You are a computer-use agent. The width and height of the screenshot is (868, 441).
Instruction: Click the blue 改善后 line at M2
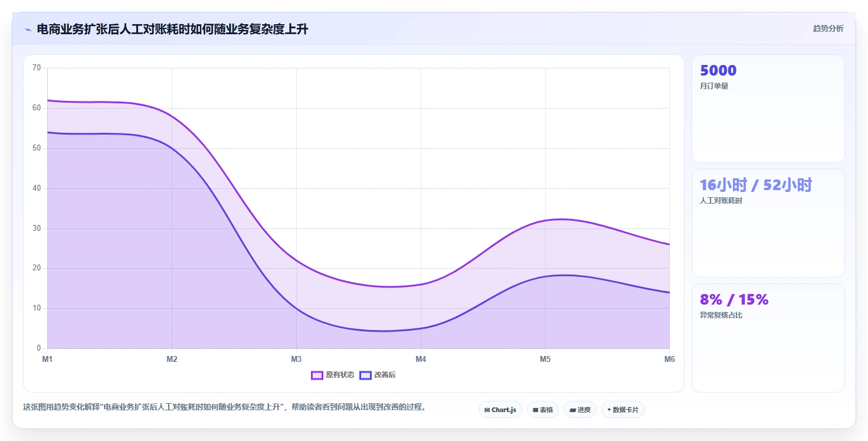pos(172,148)
